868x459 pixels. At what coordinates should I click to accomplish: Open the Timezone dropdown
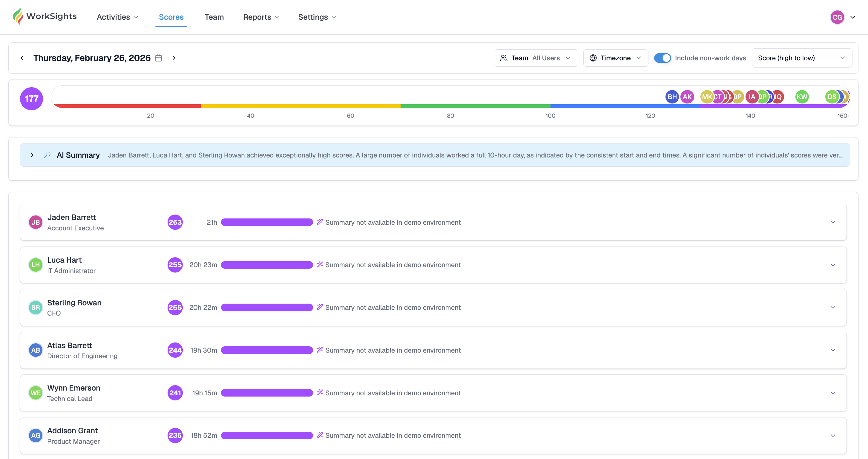point(615,58)
